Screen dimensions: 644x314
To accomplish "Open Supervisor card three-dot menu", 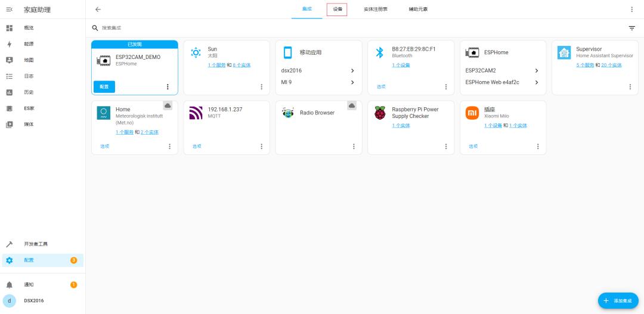I will (630, 86).
